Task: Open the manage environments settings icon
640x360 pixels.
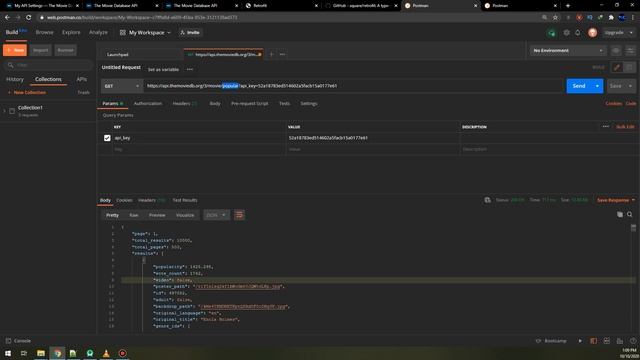Action: [x=631, y=51]
